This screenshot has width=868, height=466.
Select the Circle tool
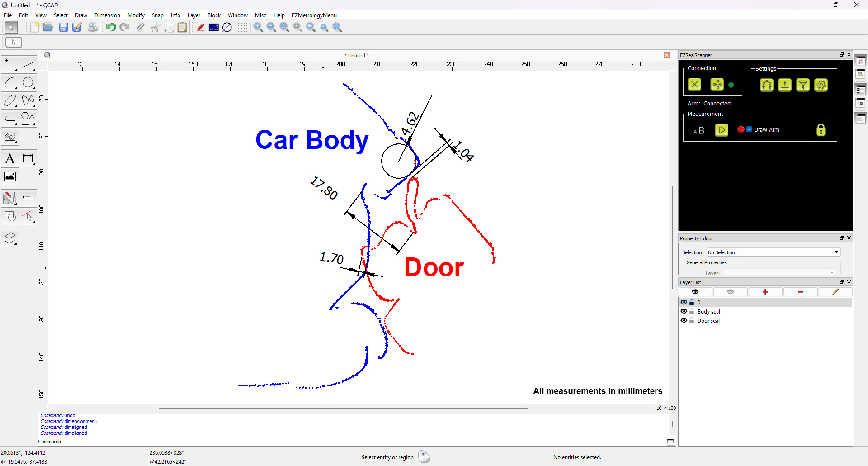[x=28, y=82]
